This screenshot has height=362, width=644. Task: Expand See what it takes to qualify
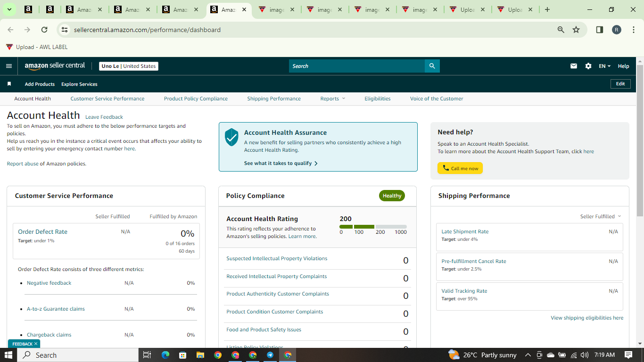[x=281, y=163]
